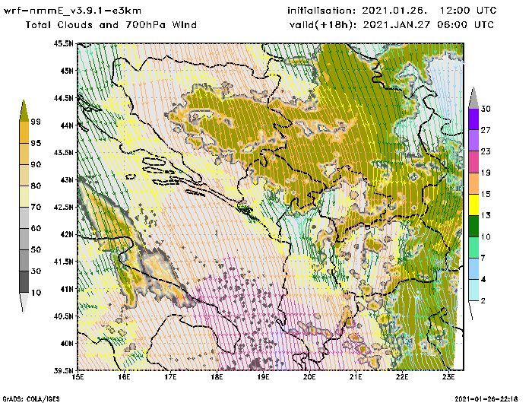Click the '19' value on wind legend
The height and width of the screenshot is (403, 532).
pos(486,173)
